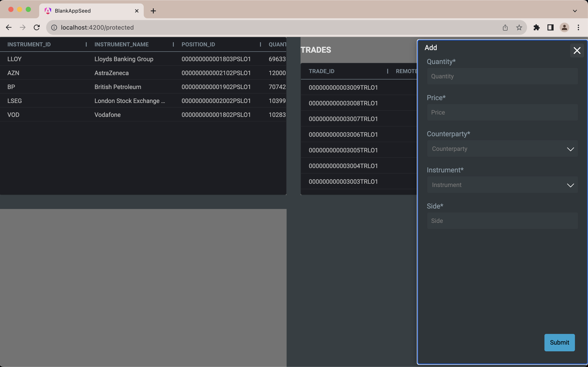The width and height of the screenshot is (588, 367).
Task: Sort by INSTRUMENT_ID column header
Action: (x=29, y=44)
